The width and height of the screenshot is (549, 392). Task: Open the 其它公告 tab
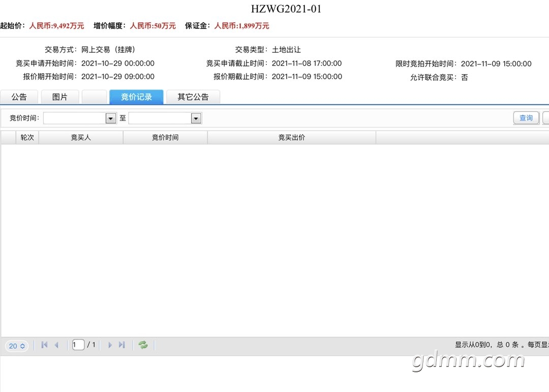[193, 97]
